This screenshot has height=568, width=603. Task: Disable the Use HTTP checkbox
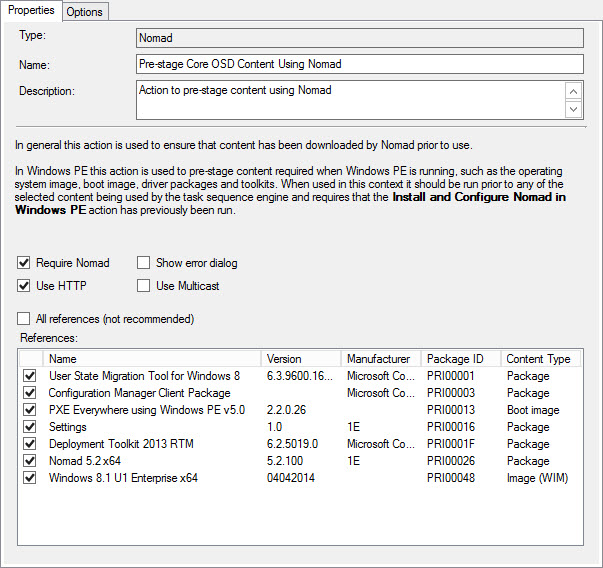24,286
